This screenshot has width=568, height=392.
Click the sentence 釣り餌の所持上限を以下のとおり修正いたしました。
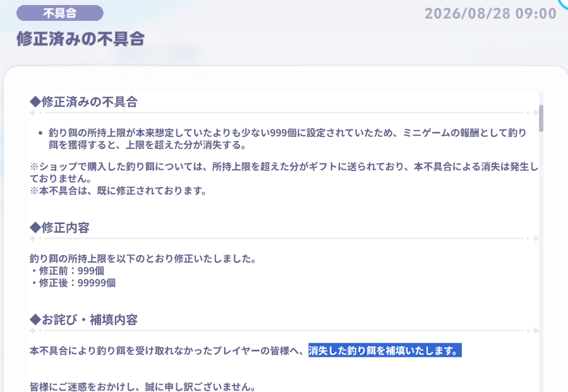pos(143,258)
